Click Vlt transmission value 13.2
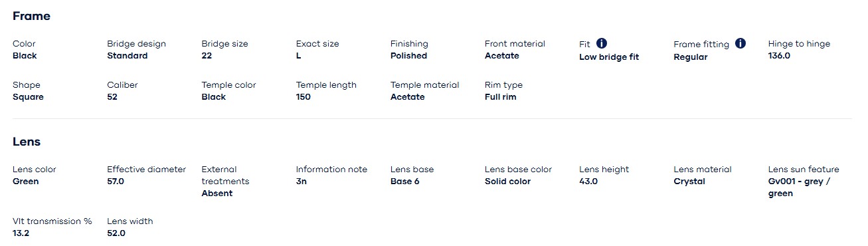This screenshot has height=246, width=868. tap(21, 233)
